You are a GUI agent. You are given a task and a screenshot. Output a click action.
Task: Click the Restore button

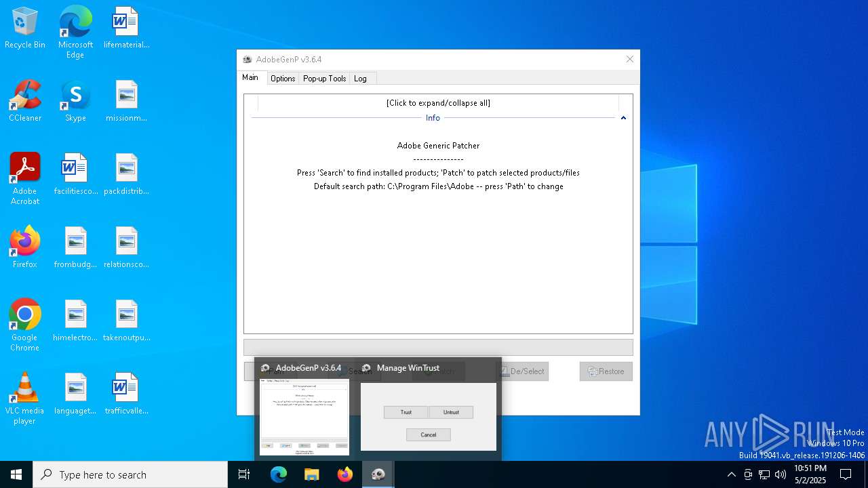pos(606,371)
